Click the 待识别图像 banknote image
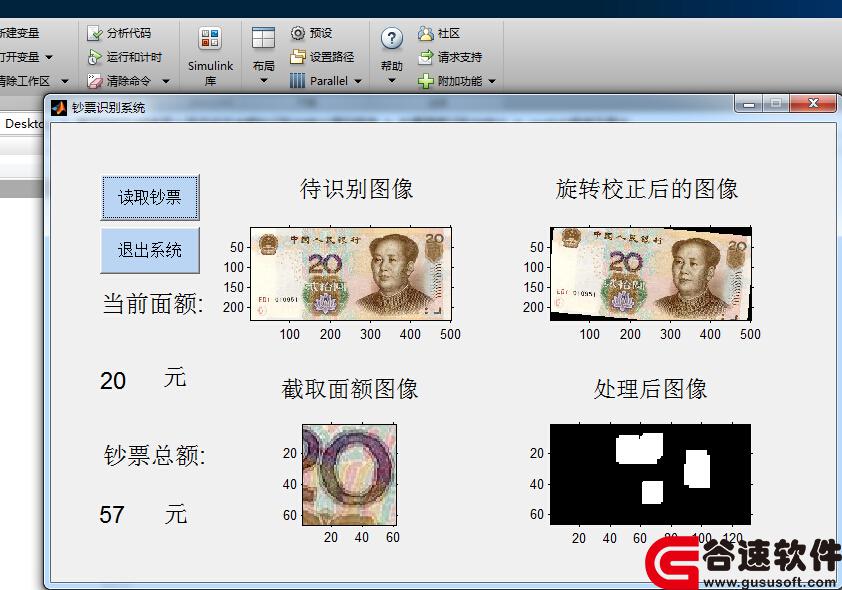 [x=351, y=274]
